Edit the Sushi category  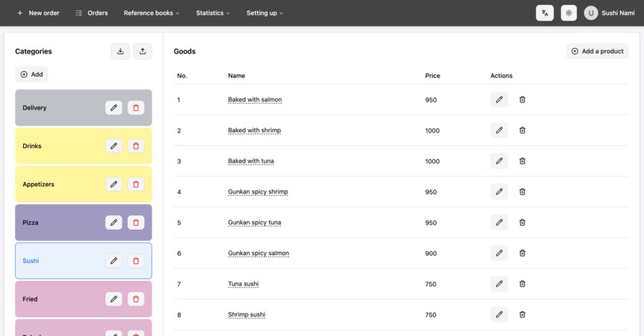tap(113, 261)
